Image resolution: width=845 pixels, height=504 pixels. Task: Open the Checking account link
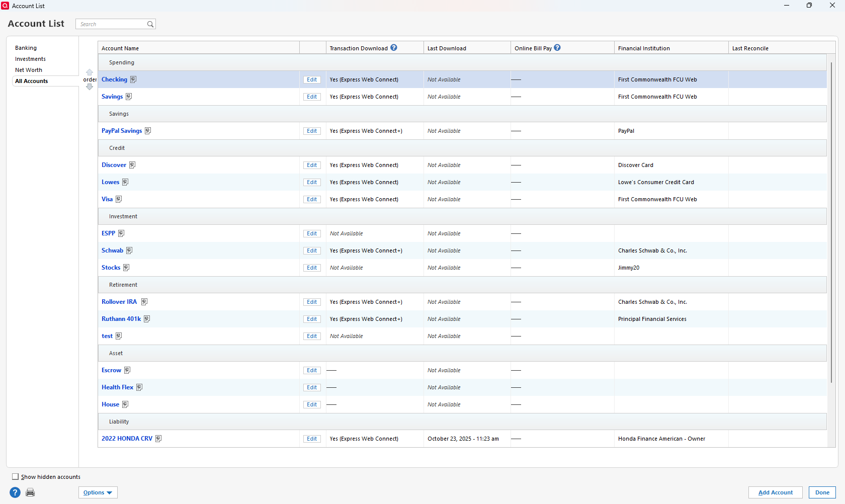[x=114, y=79]
